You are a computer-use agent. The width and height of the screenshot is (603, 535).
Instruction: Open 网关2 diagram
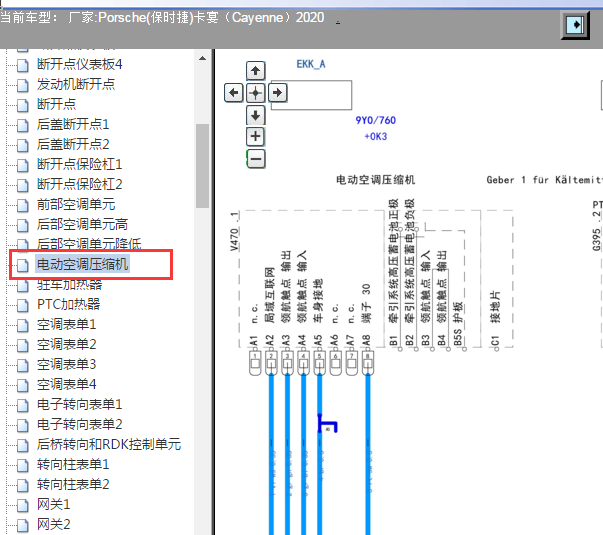point(53,525)
